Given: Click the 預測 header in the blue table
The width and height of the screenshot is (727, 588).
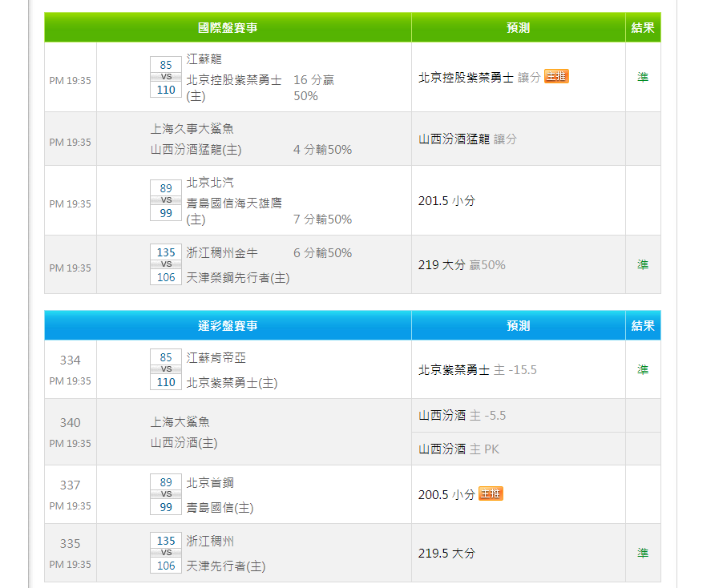Looking at the screenshot, I should tap(519, 325).
